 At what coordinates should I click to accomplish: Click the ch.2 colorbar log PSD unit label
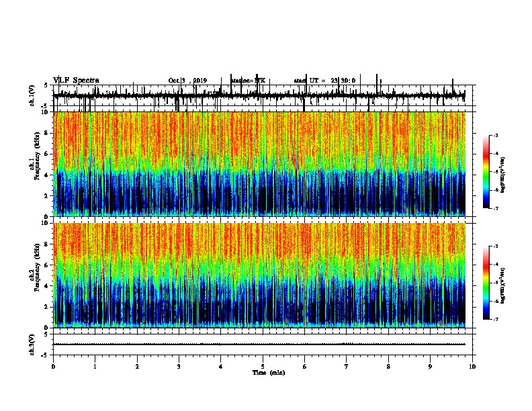[x=503, y=285]
